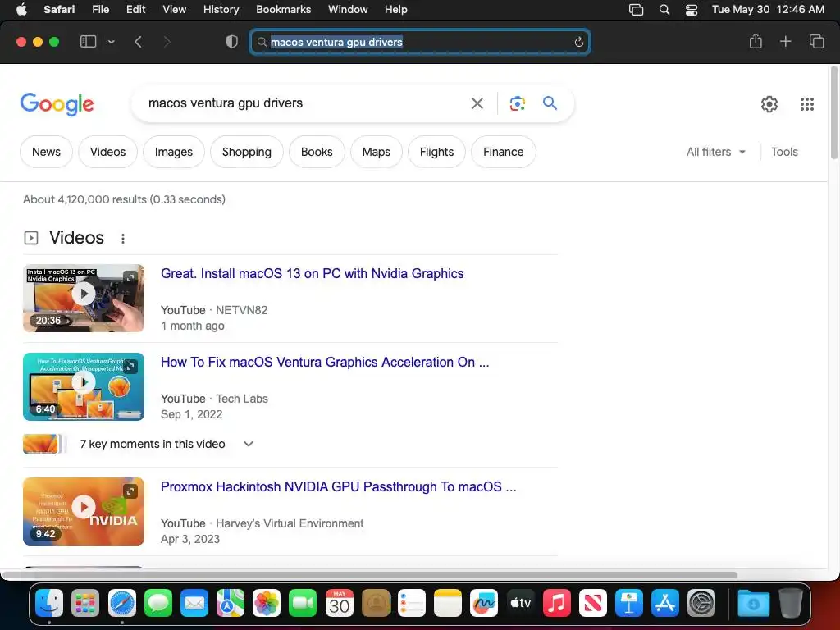The width and height of the screenshot is (840, 630).
Task: Open Calendar showing May 30
Action: coord(339,603)
